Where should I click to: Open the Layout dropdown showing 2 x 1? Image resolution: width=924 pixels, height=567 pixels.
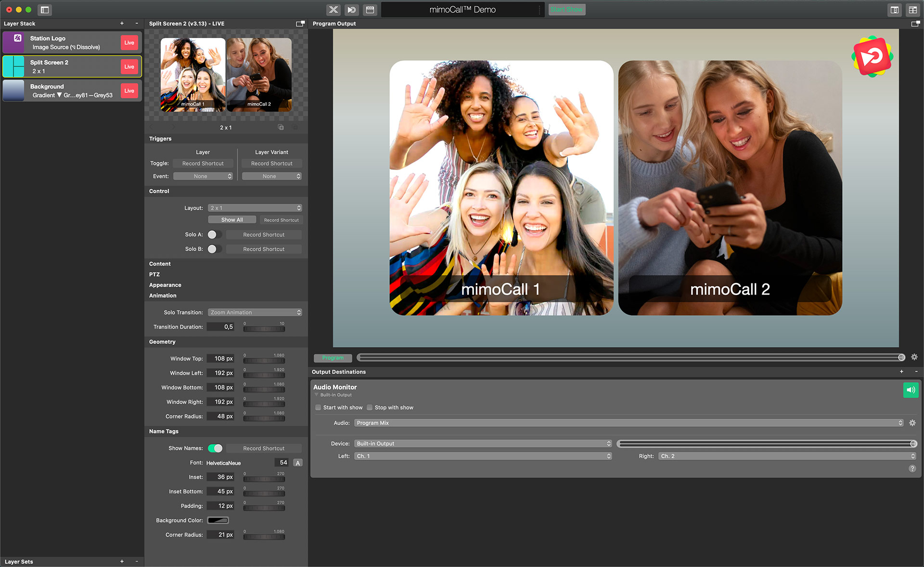[255, 207]
